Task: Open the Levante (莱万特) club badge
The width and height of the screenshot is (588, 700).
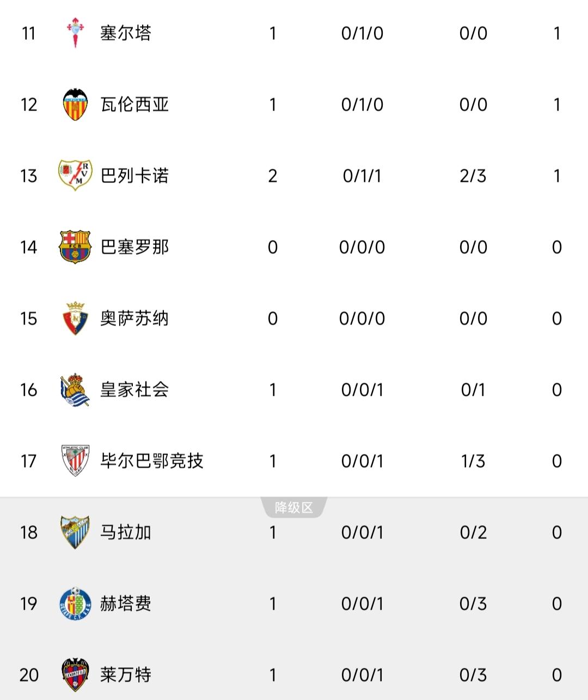Action: (75, 675)
